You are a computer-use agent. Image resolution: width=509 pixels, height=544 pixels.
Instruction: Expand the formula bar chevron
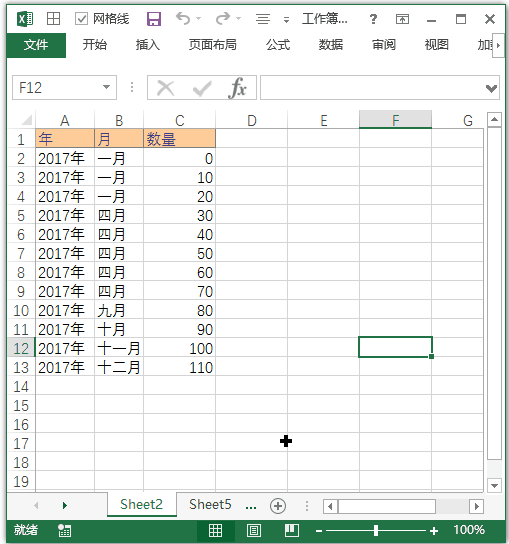(491, 88)
